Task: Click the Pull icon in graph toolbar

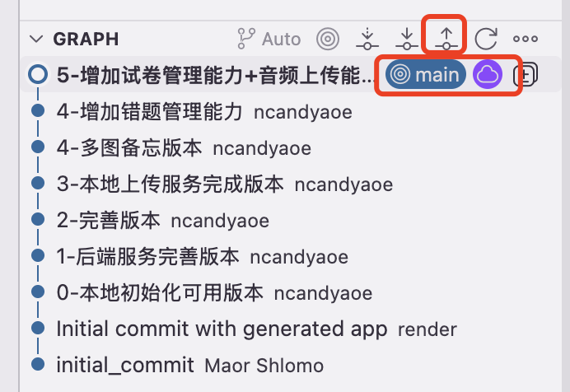Action: click(407, 39)
